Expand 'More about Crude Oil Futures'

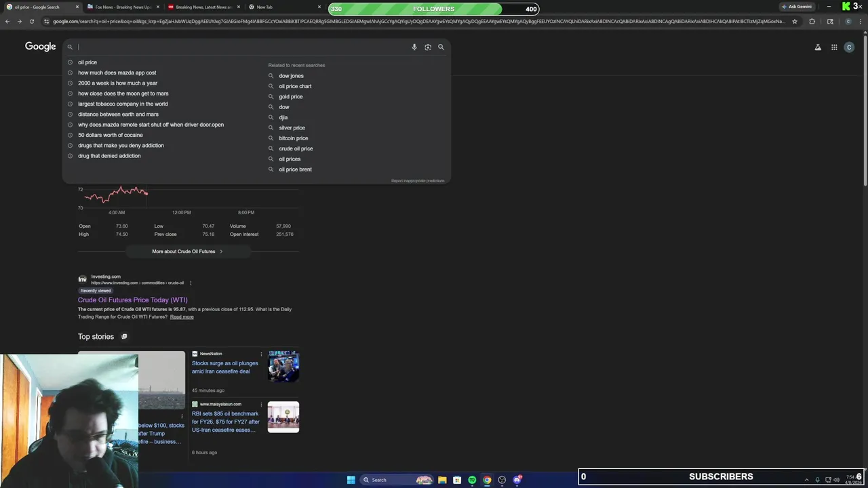(188, 251)
